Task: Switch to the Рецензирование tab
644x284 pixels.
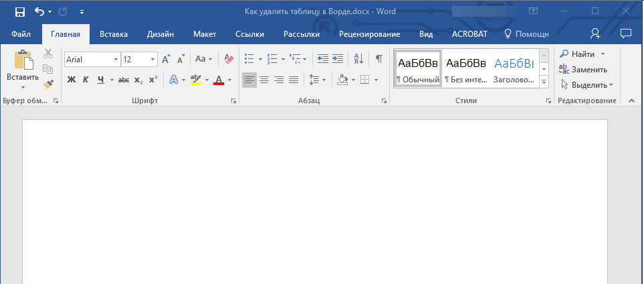Action: click(x=369, y=34)
